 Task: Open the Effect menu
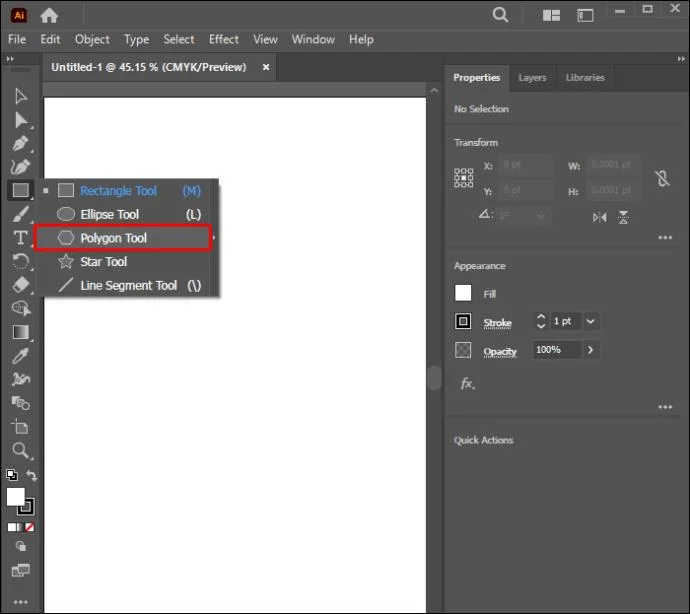(224, 40)
